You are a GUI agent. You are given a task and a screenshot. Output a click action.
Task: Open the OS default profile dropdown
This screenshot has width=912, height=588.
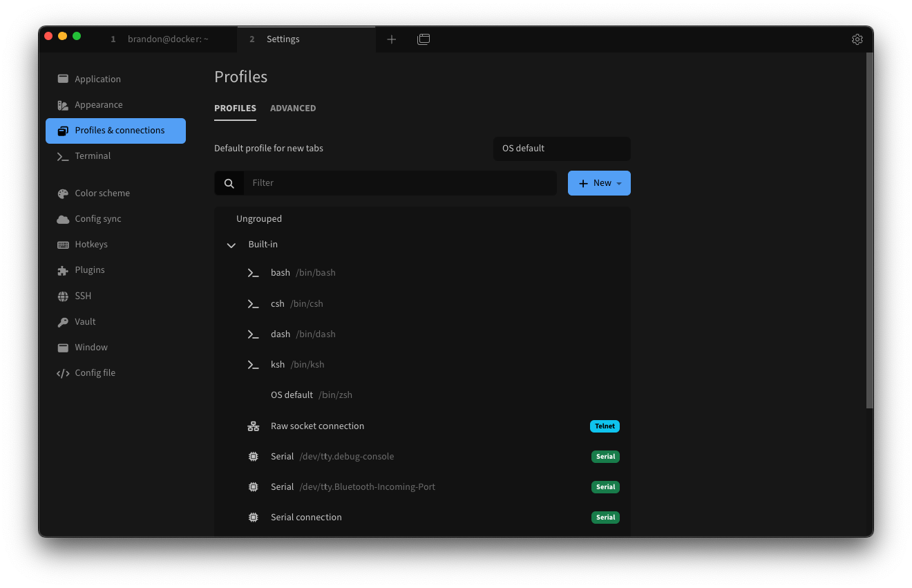click(562, 149)
